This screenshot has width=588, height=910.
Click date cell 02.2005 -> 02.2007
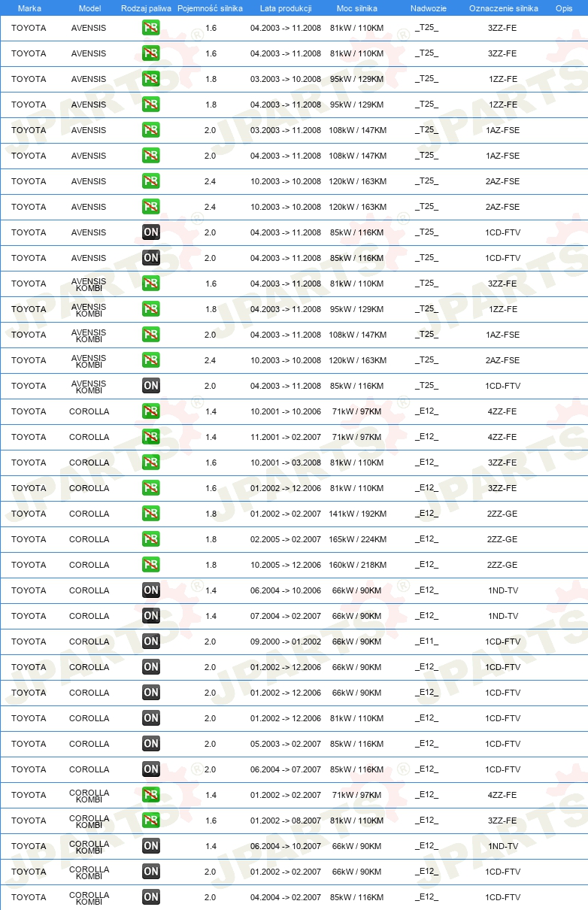286,539
